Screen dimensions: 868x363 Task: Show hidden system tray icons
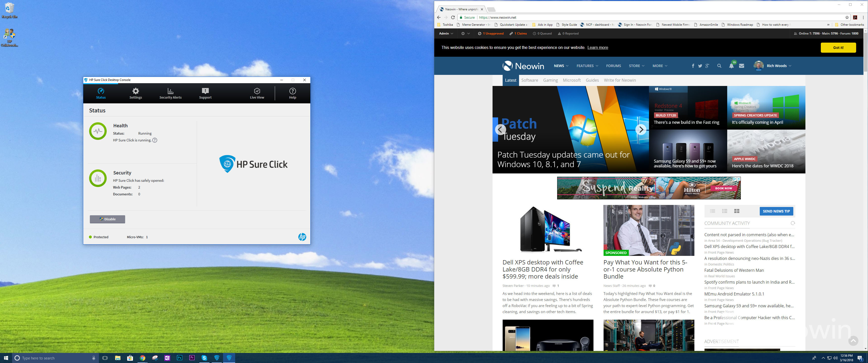click(x=823, y=358)
